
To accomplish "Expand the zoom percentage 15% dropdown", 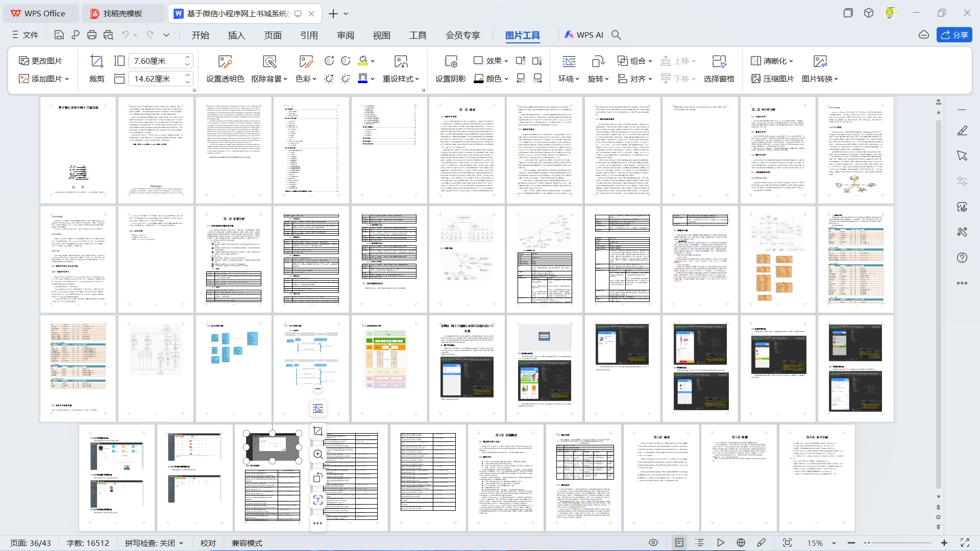I will [x=834, y=543].
